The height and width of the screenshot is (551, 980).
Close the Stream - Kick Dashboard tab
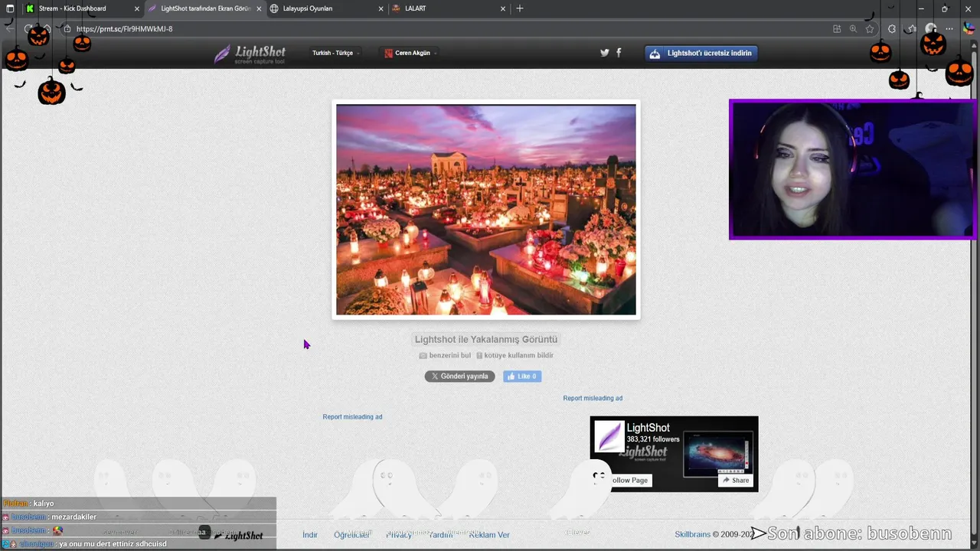pos(137,8)
